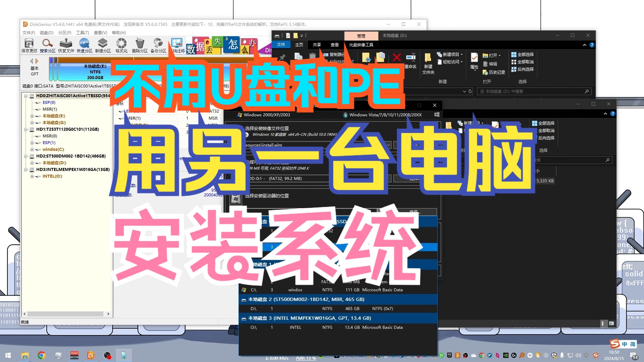Open the ODD-0:1 FAT32 drive dropdown
644x362 pixels.
[388, 178]
